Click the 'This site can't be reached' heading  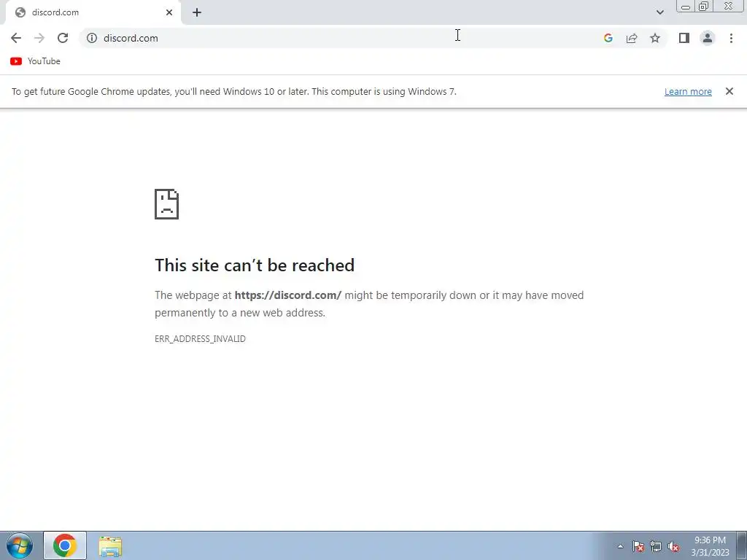tap(255, 265)
